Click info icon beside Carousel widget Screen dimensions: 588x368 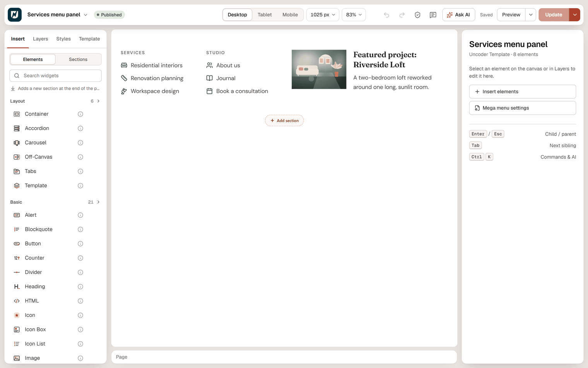(x=80, y=143)
